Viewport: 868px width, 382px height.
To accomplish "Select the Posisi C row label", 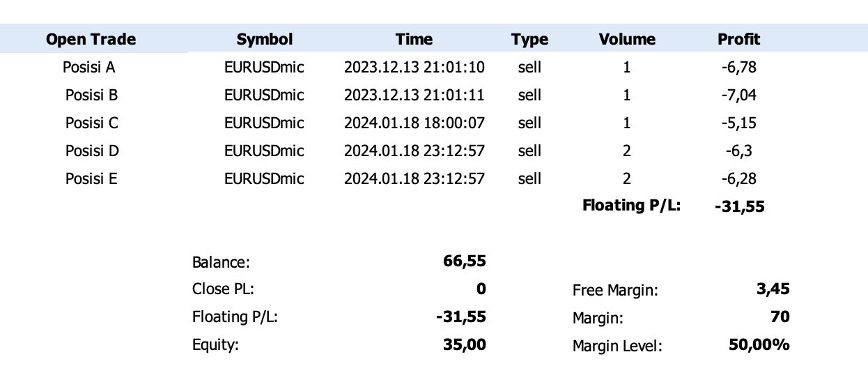I will point(92,123).
